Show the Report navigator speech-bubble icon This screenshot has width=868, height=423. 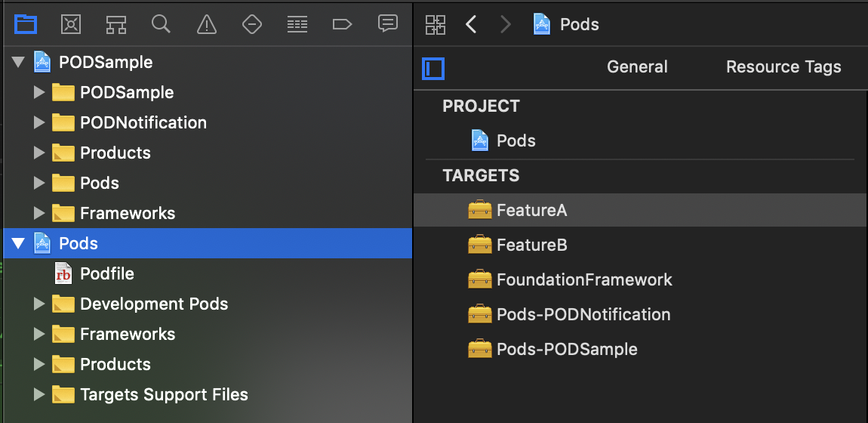(387, 24)
